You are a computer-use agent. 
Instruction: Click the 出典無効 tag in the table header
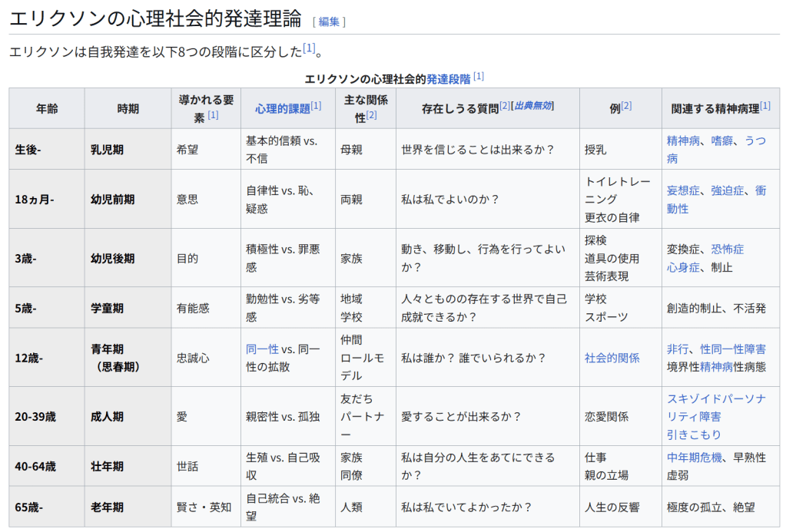tap(533, 106)
